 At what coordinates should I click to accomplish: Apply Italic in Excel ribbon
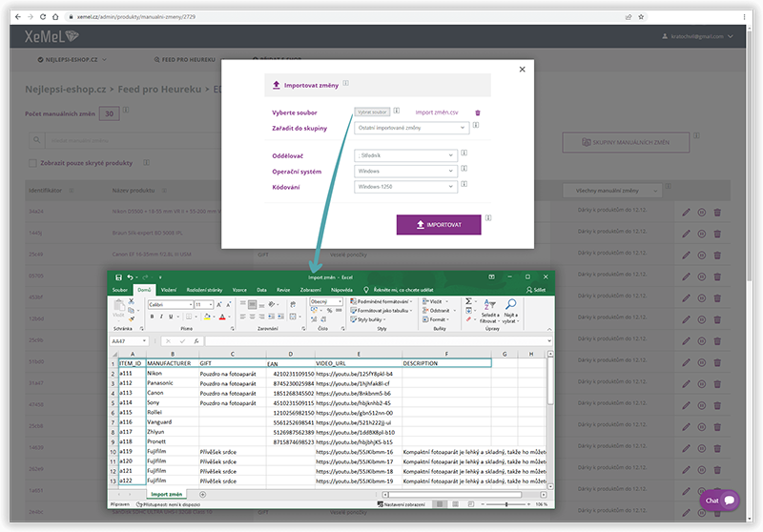coord(161,317)
